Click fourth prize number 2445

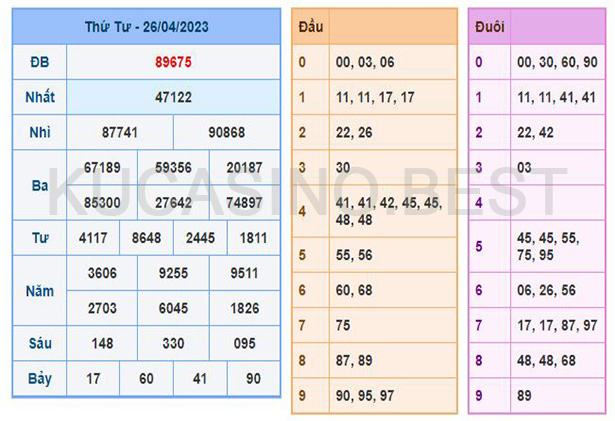tap(200, 238)
